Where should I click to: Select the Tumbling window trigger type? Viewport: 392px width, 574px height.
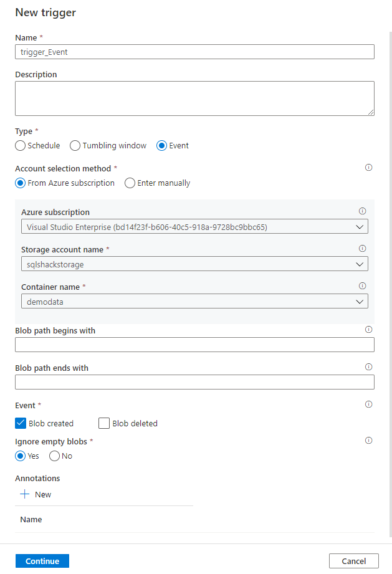75,146
